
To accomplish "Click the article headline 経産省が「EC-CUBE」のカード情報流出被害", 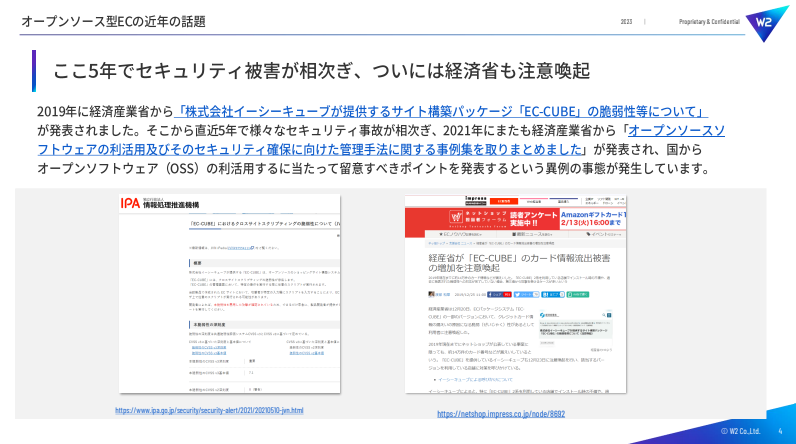I will click(x=519, y=262).
